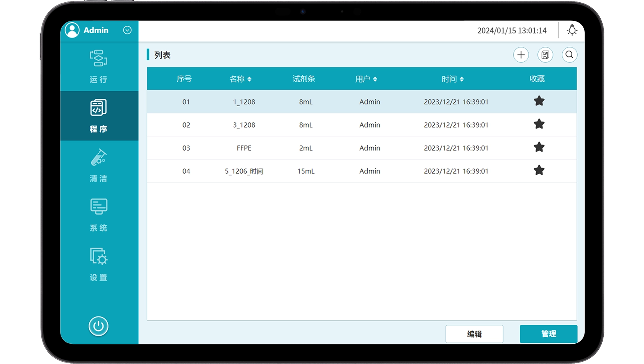
Task: Click the light bulb icon in top bar
Action: 572,30
